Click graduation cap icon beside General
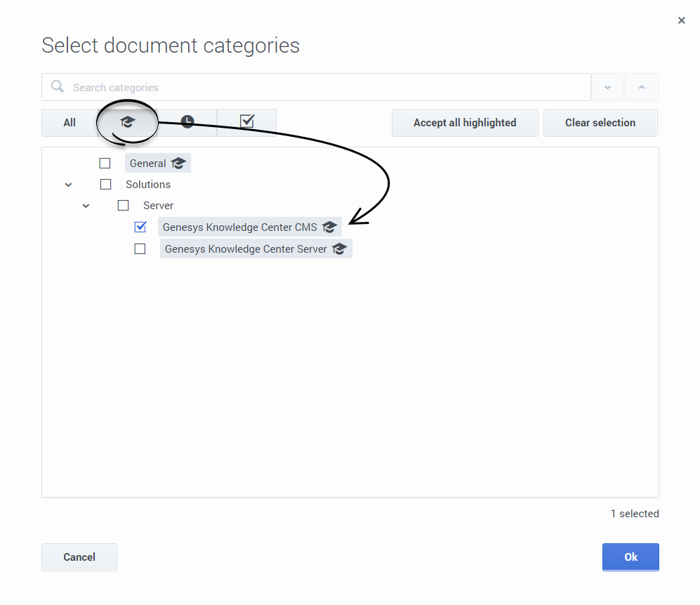 (x=178, y=164)
